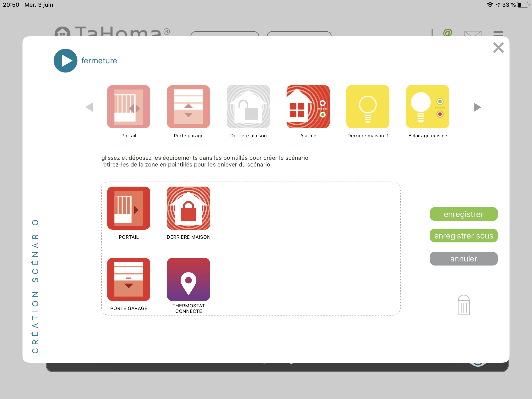Viewport: 532px width, 399px height.
Task: Show next devices with right arrow
Action: click(x=477, y=107)
